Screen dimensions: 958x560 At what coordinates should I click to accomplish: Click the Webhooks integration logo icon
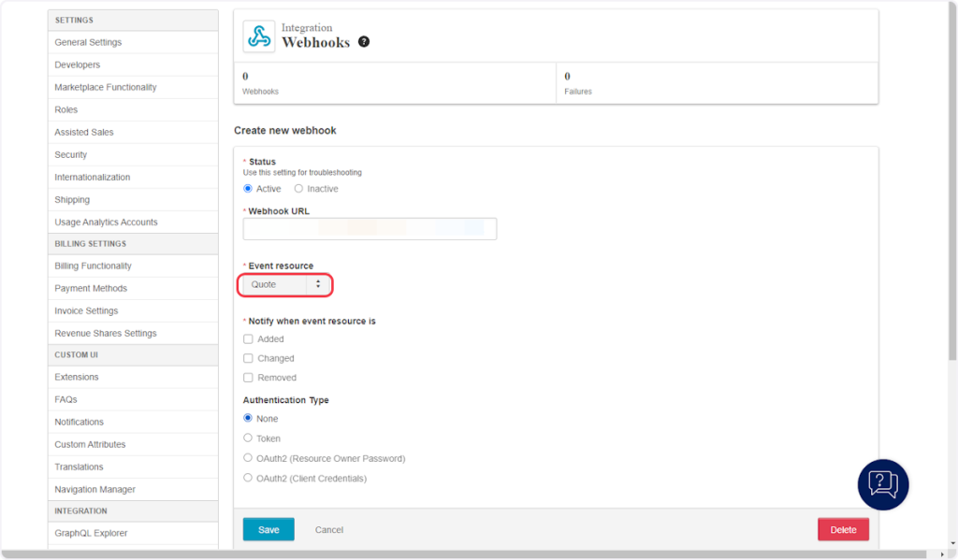pyautogui.click(x=259, y=36)
